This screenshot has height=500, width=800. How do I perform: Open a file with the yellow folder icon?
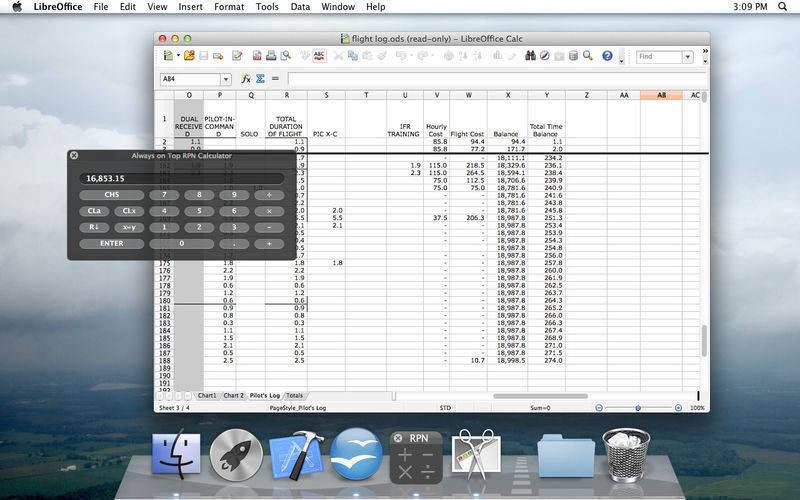[189, 56]
